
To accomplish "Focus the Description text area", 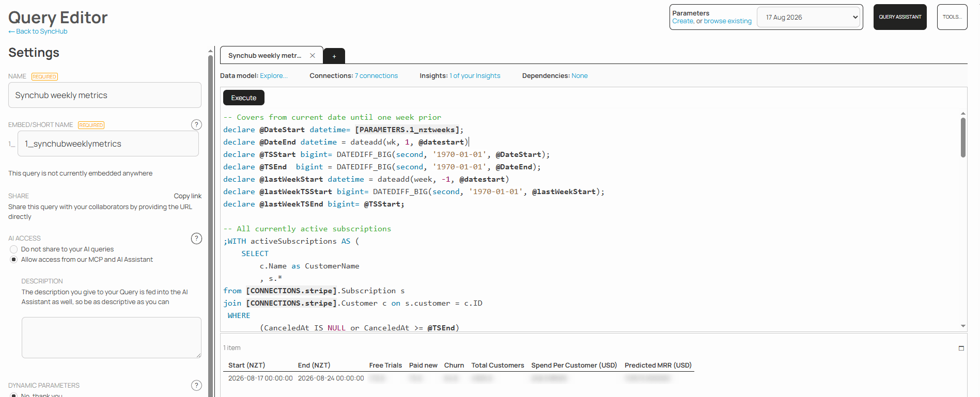I will [x=112, y=338].
